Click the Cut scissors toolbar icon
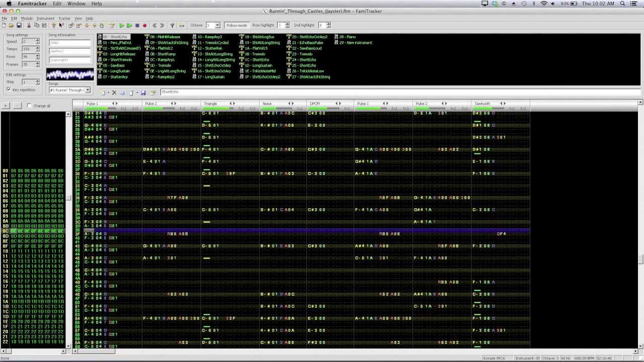 click(29, 25)
